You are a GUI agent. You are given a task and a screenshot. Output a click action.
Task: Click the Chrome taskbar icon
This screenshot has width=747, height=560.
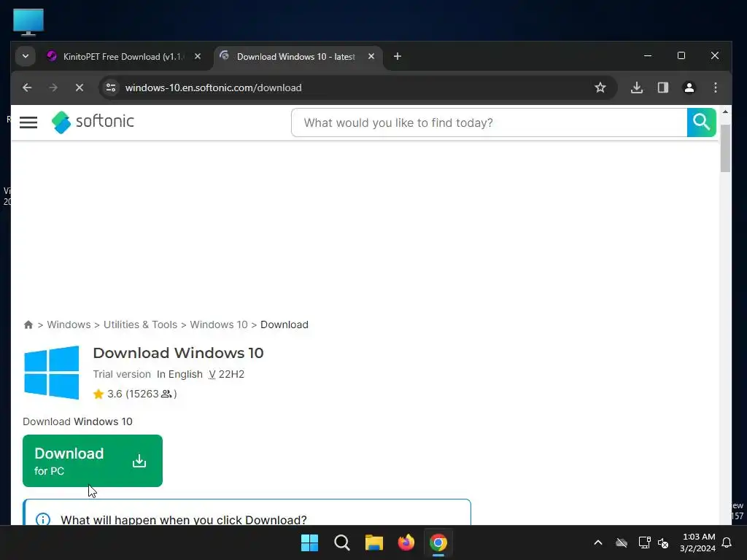[438, 542]
